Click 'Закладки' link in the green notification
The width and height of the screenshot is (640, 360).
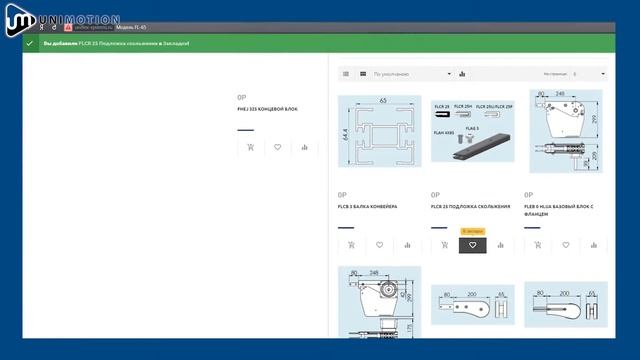tap(175, 43)
